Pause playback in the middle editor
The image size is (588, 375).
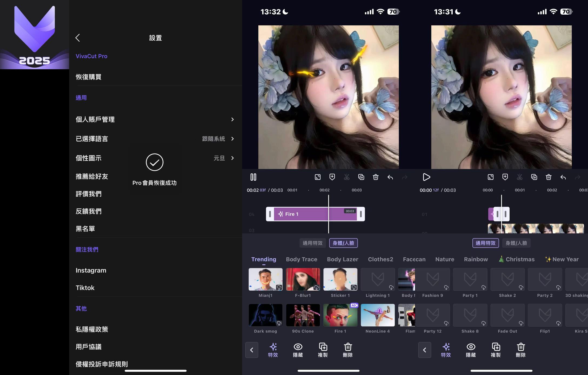coord(253,177)
